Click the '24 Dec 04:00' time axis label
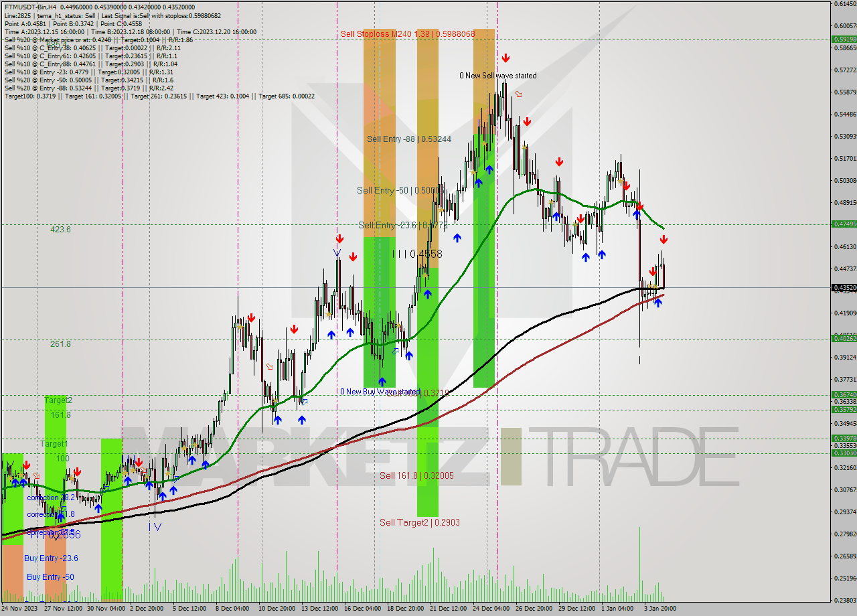The height and width of the screenshot is (616, 857). tap(491, 609)
